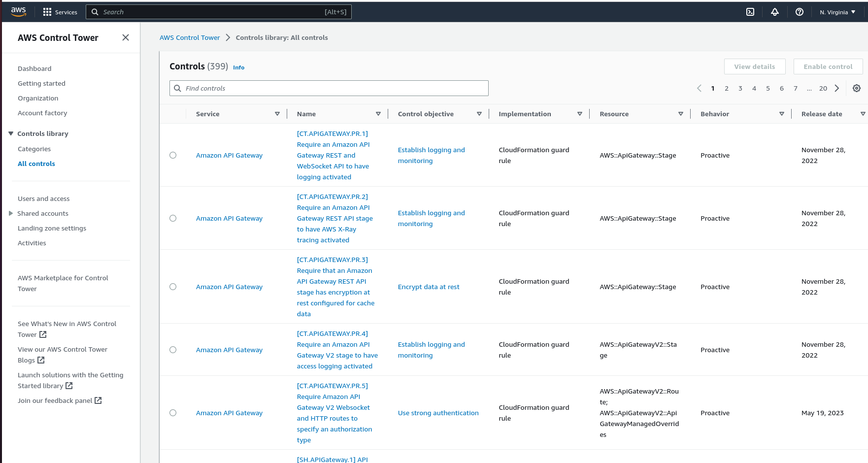Open the Implementation column filter dropdown
868x463 pixels.
[x=580, y=114]
